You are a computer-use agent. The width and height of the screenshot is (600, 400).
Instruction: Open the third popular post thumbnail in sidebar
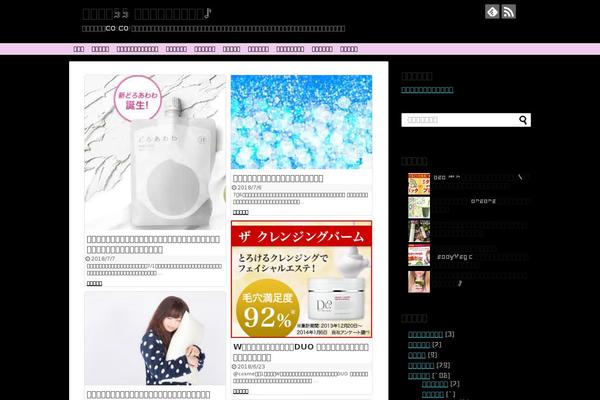tap(419, 232)
